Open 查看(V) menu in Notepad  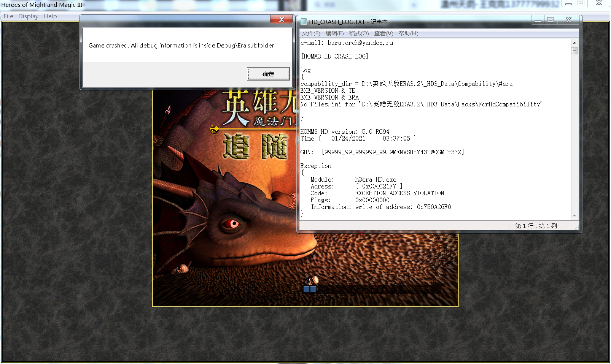[x=383, y=33]
